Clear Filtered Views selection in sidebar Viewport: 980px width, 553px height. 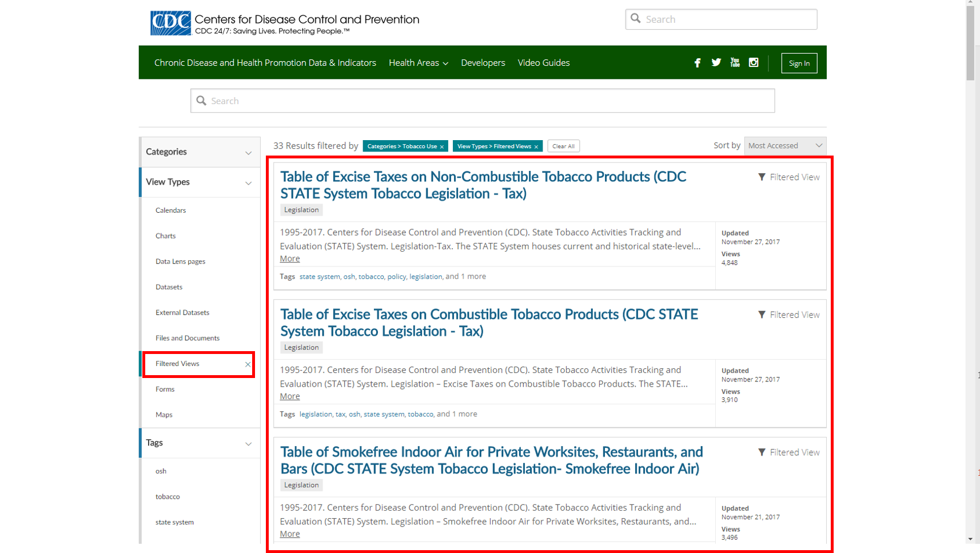point(248,364)
